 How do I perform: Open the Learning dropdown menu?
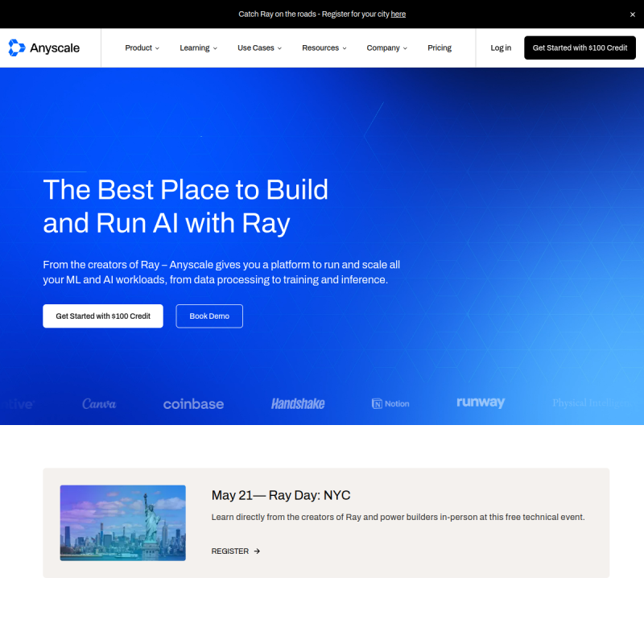[198, 48]
